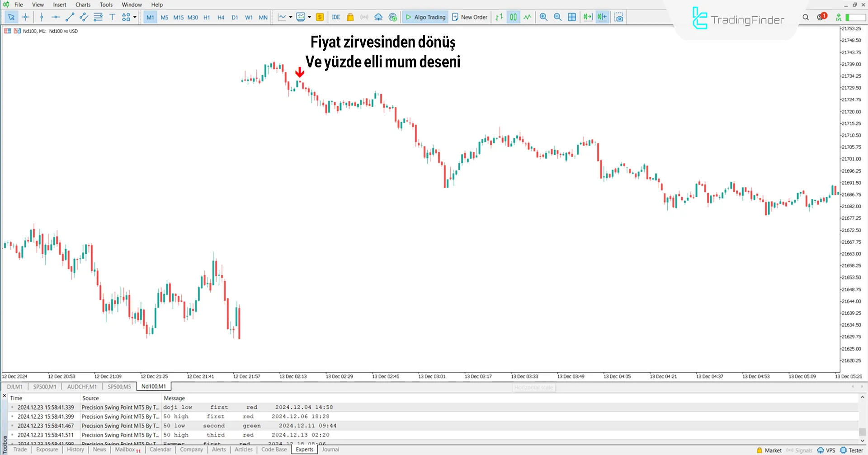Expand the indicators dropdown arrow

pyautogui.click(x=309, y=17)
